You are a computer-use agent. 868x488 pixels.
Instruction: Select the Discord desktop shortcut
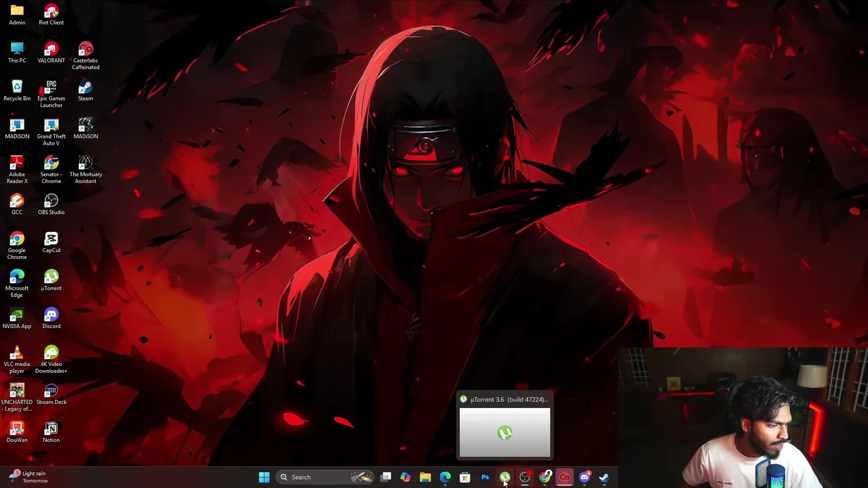point(51,318)
